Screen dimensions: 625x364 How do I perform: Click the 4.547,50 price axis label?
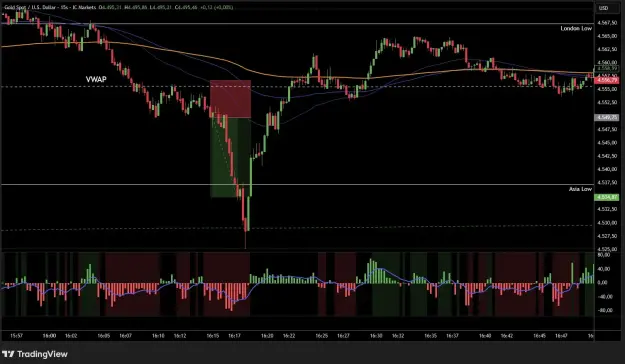[607, 129]
